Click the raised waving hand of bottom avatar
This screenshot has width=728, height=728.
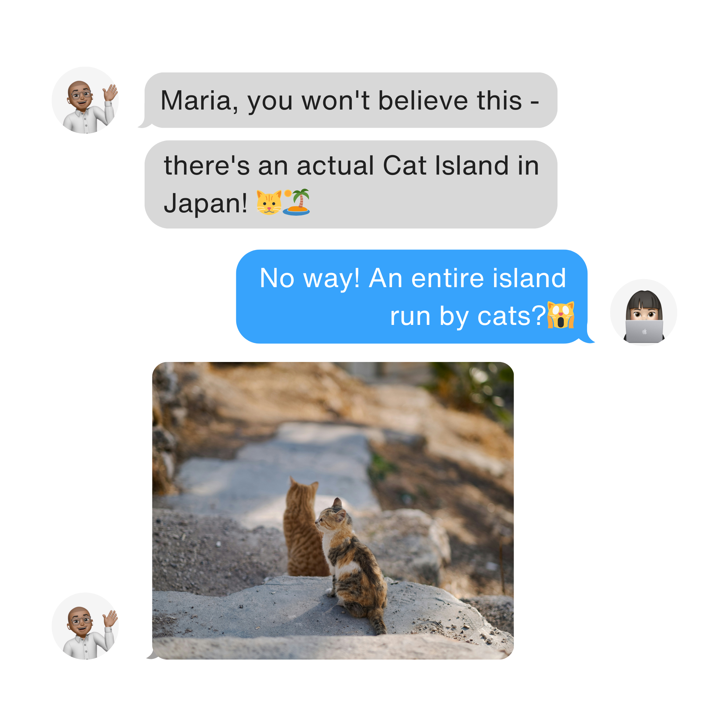(x=110, y=618)
